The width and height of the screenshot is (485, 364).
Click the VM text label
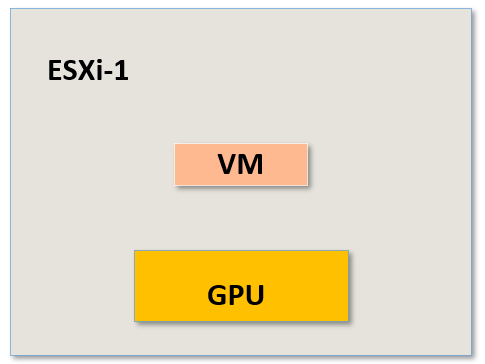241,164
